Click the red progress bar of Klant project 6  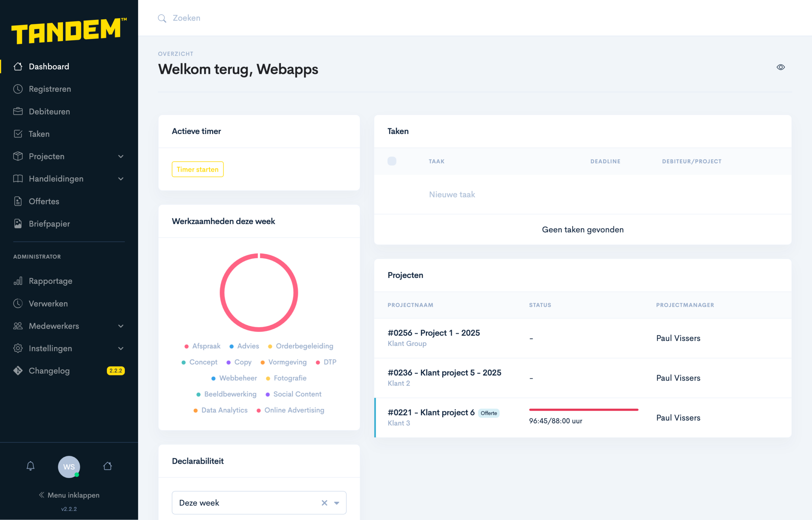[583, 410]
